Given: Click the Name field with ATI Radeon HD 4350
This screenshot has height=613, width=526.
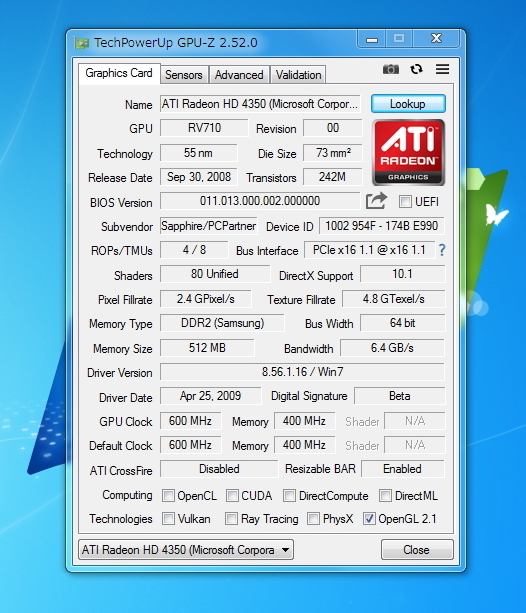Looking at the screenshot, I should (x=260, y=104).
